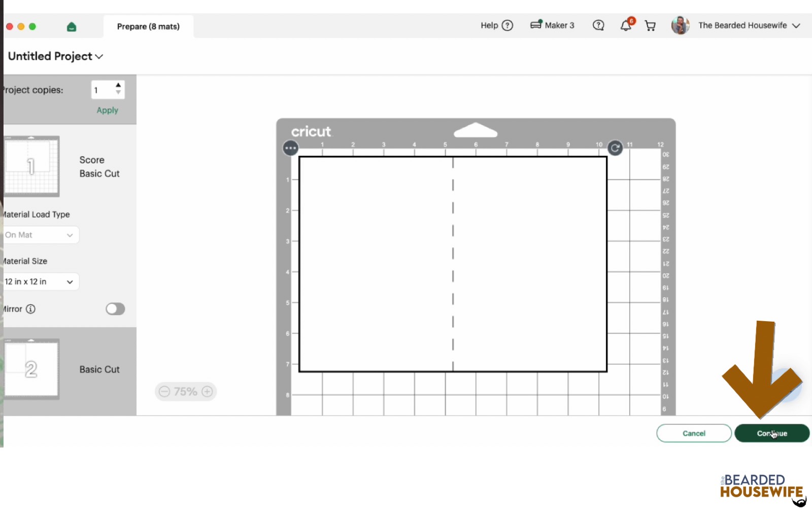Open notifications bell
The height and width of the screenshot is (516, 812).
coord(627,25)
